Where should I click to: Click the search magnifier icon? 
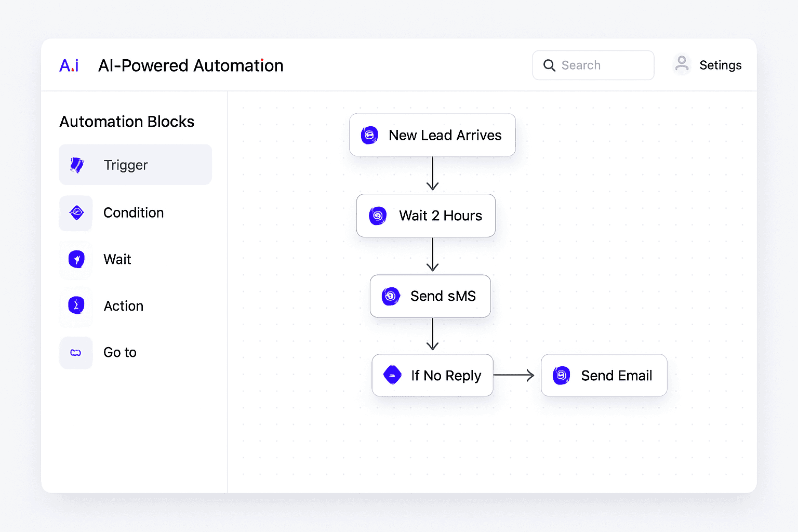point(549,65)
